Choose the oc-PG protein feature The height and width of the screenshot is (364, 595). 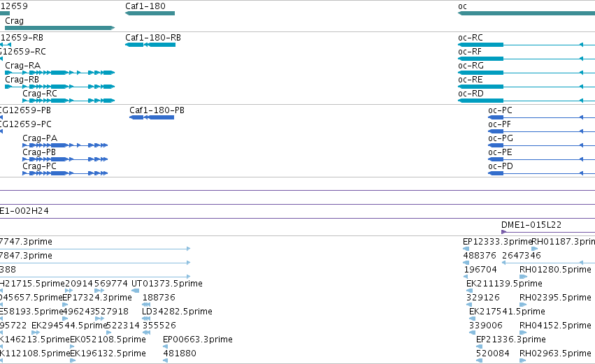[x=541, y=145]
